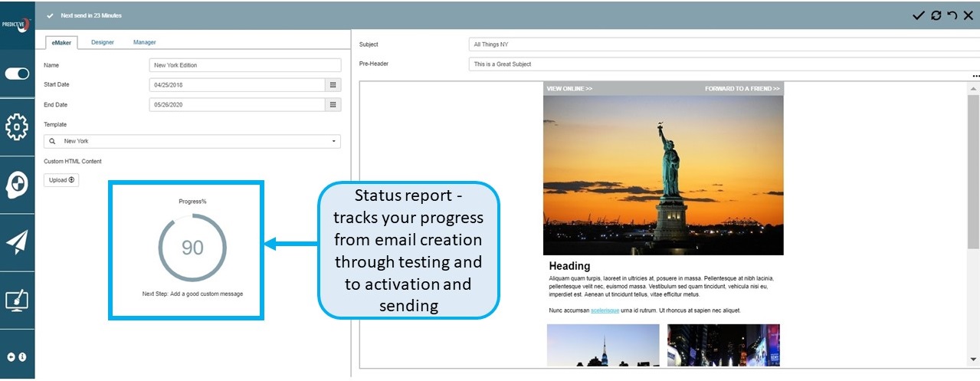Click the refresh icon in top bar
This screenshot has height=381, width=980.
936,15
